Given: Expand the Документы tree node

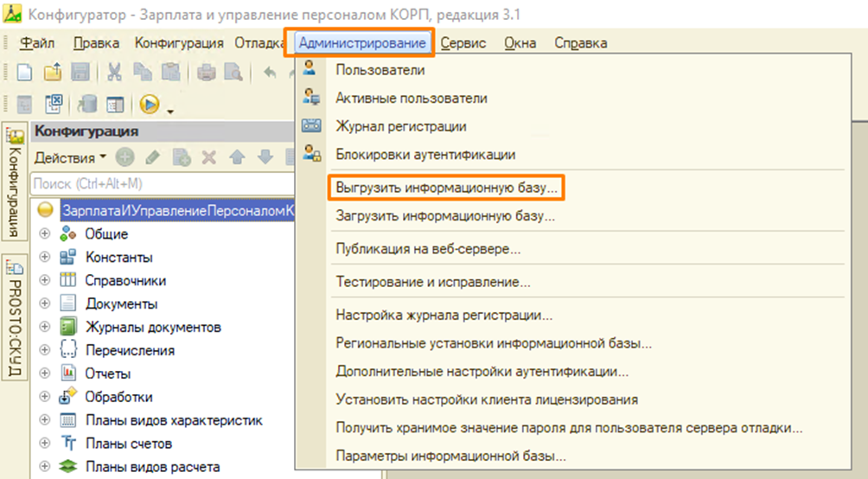Looking at the screenshot, I should pyautogui.click(x=46, y=304).
